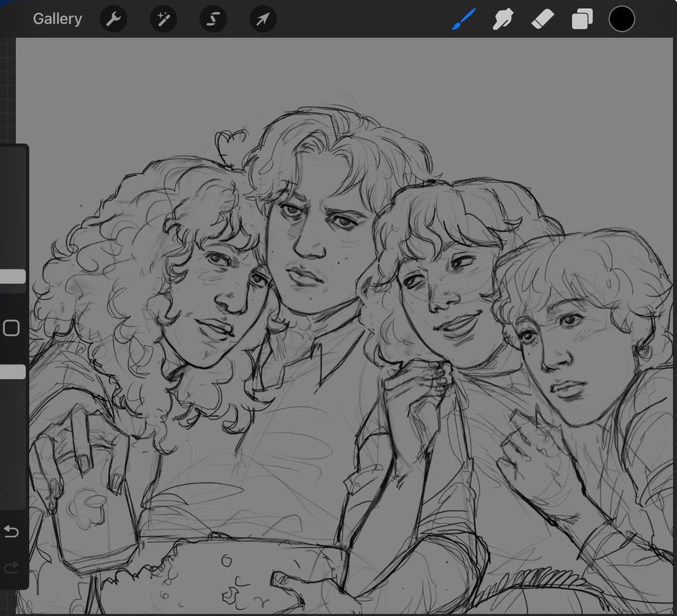The height and width of the screenshot is (616, 677).
Task: Undo the last stroke with sidebar arrow
Action: pos(12,532)
